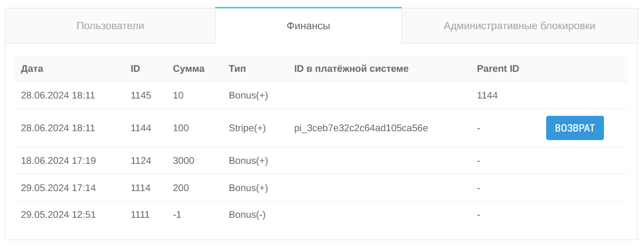Click the Дата column header

coord(32,69)
